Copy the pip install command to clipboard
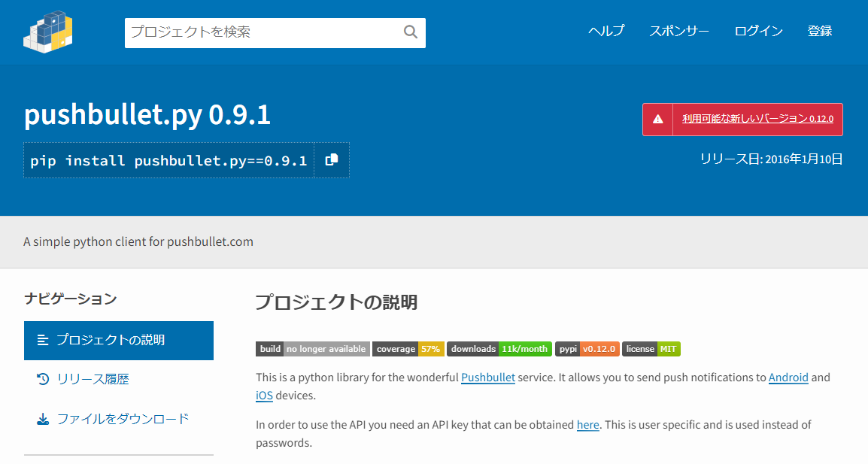868x464 pixels. pyautogui.click(x=332, y=160)
